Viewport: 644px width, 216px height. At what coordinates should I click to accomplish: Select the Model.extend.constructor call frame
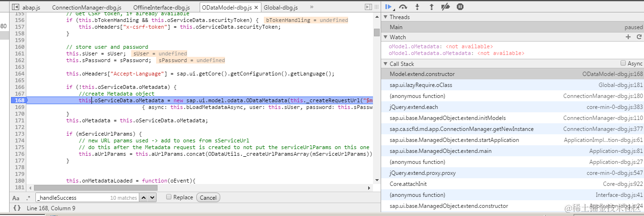tap(512, 74)
